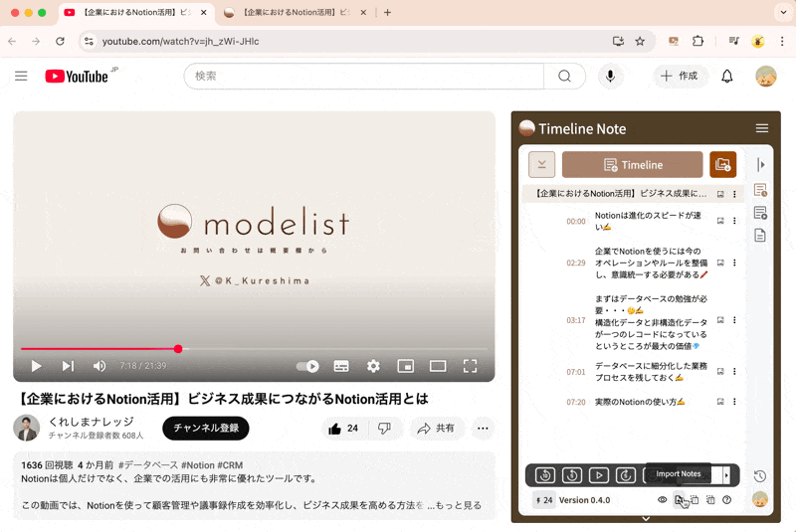
Task: Open the help question mark icon
Action: click(x=727, y=500)
